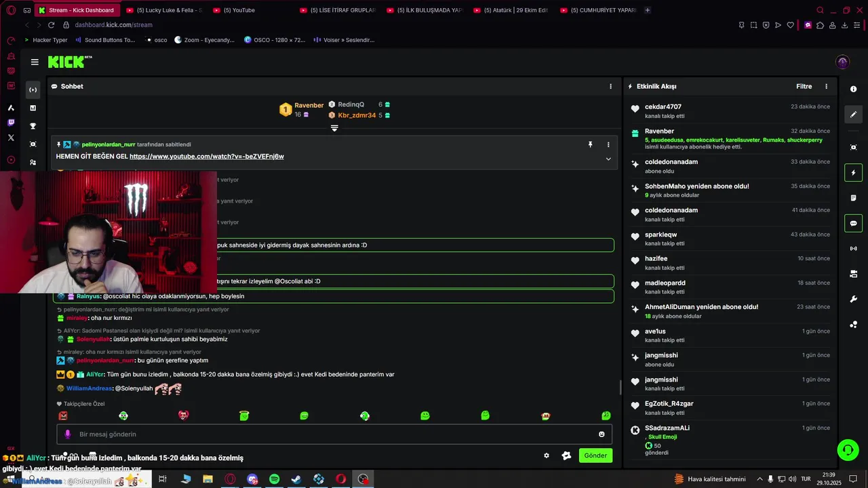Viewport: 868px width, 488px height.
Task: Open the info icon in the right rail
Action: click(x=853, y=89)
